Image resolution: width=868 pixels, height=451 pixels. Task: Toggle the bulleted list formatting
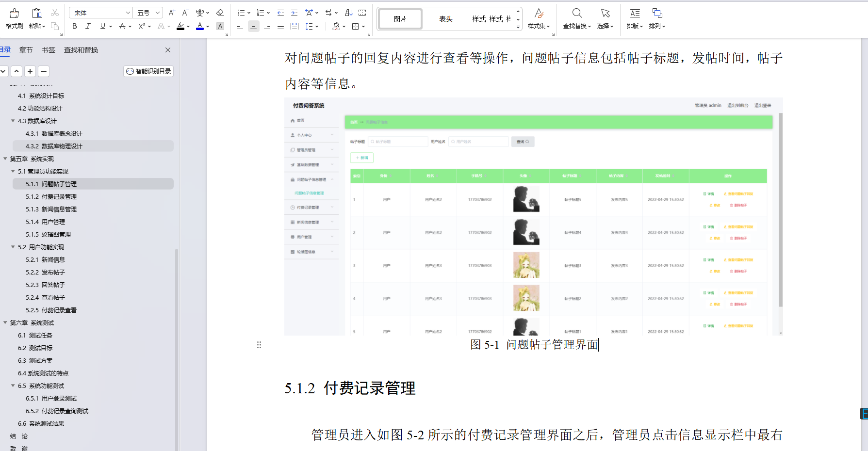point(240,13)
